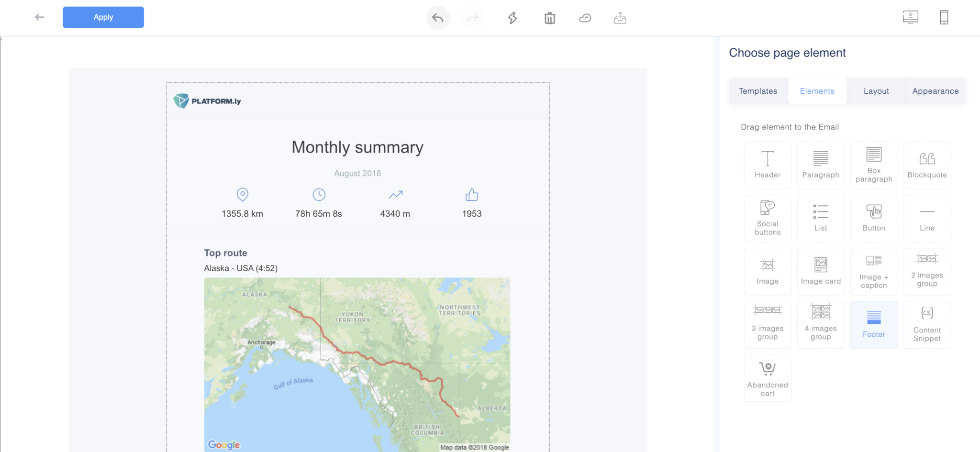
Task: Open the Layout tab
Action: (x=876, y=91)
